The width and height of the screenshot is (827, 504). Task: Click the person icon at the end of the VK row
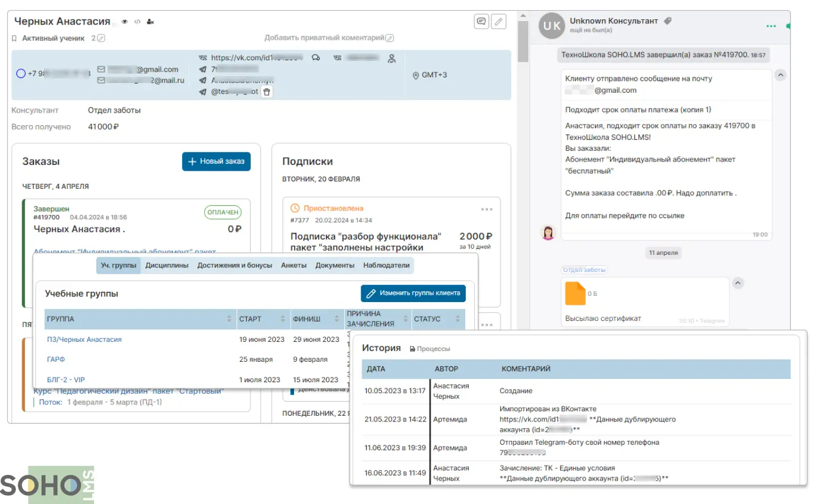391,58
